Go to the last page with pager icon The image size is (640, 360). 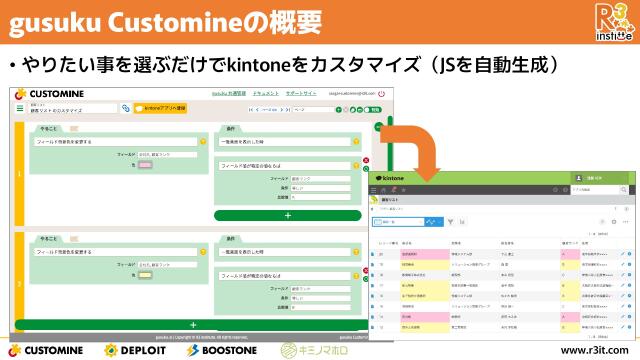pos(287,110)
